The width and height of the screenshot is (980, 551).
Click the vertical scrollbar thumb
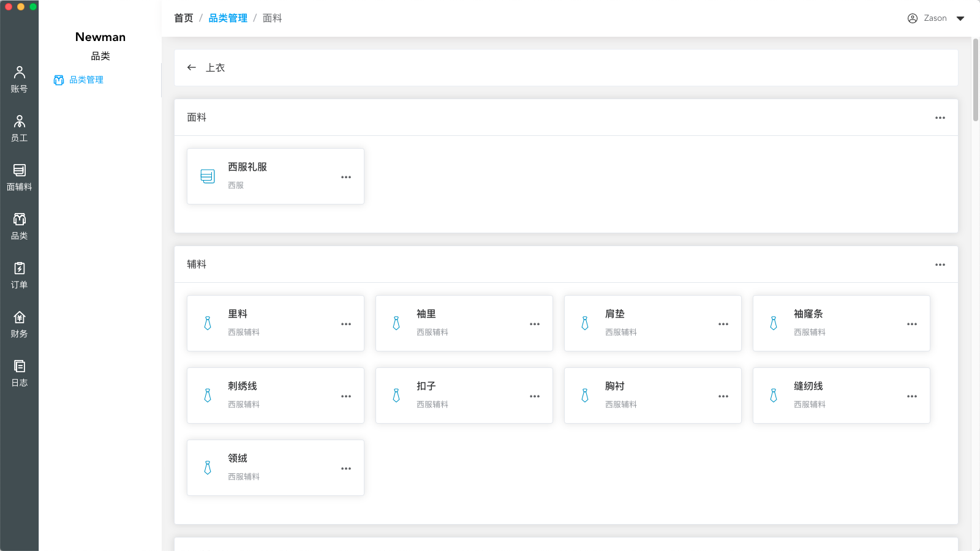(976, 80)
